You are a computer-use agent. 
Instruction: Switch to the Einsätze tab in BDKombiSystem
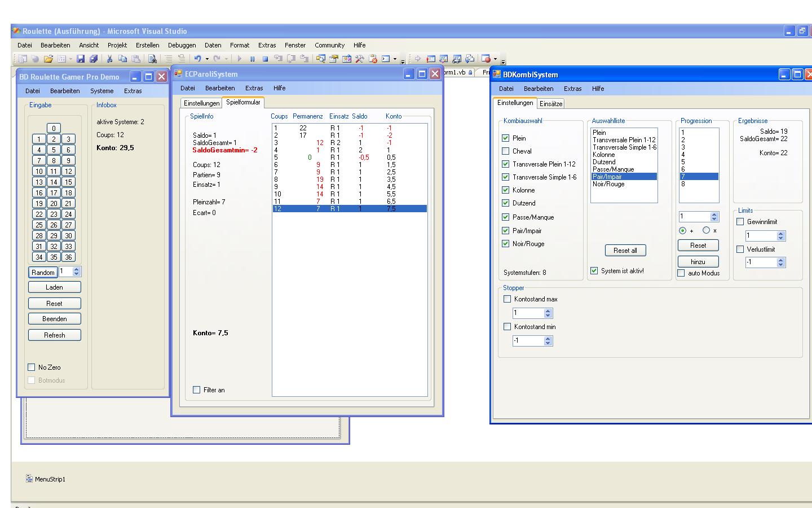pyautogui.click(x=551, y=104)
